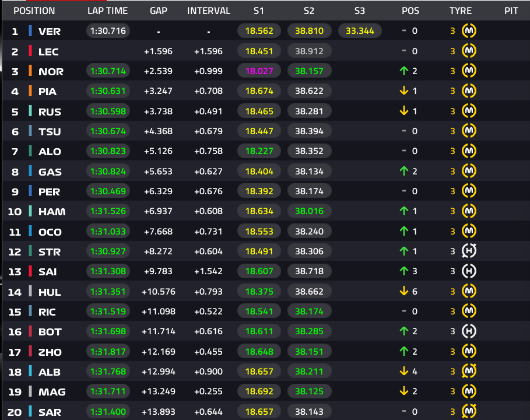This screenshot has width=530, height=420.
Task: Click PIA's medium tyre icon
Action: click(469, 91)
